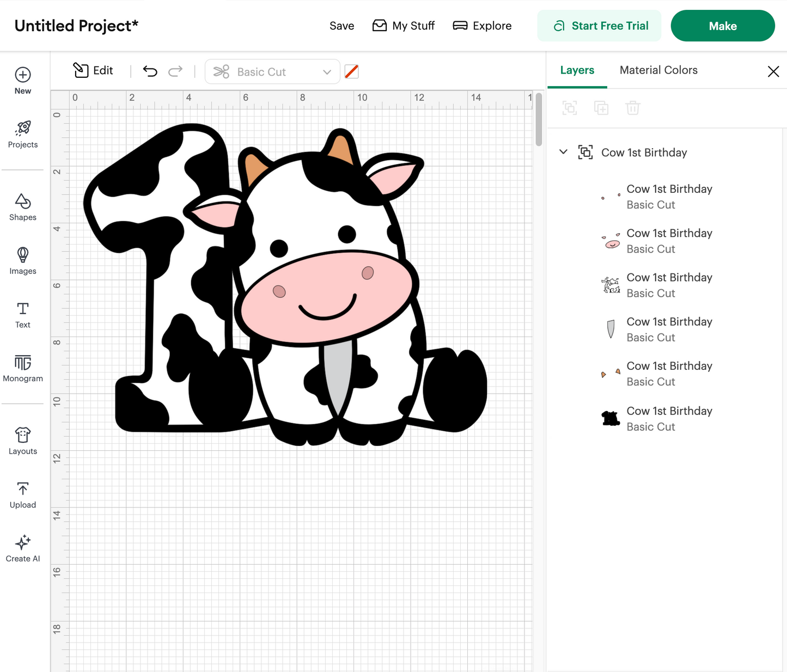Click Save in the header

pyautogui.click(x=342, y=26)
